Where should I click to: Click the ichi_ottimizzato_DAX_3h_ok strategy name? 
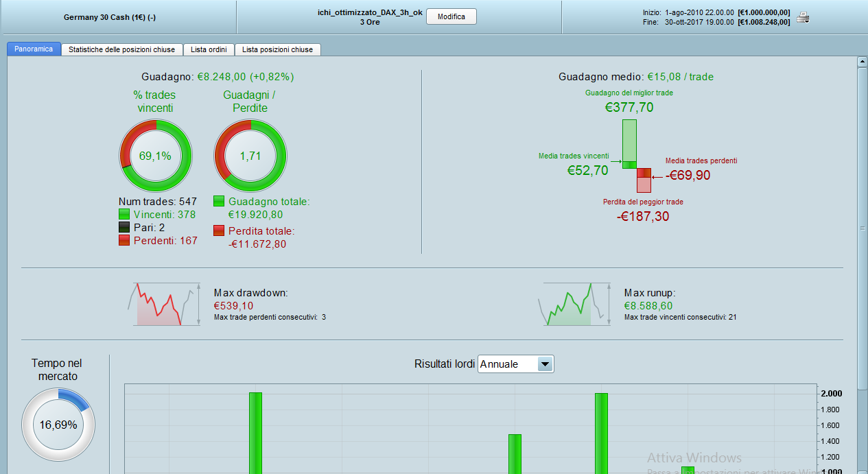pos(370,12)
